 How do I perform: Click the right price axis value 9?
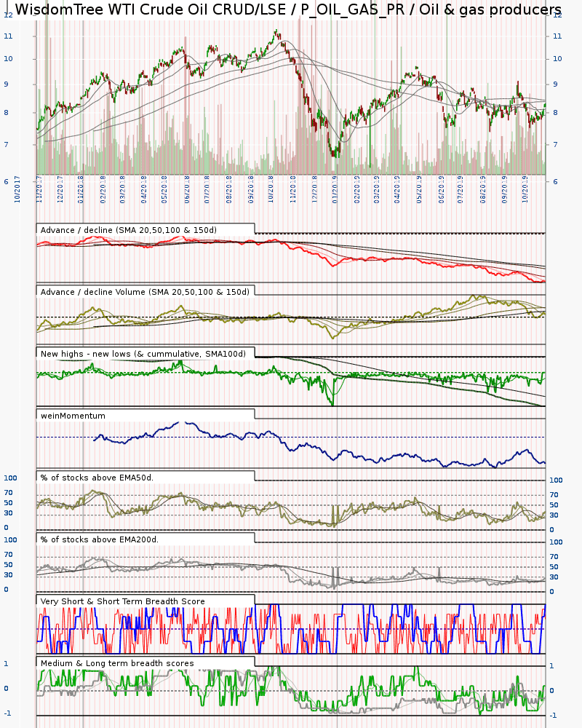pos(555,84)
